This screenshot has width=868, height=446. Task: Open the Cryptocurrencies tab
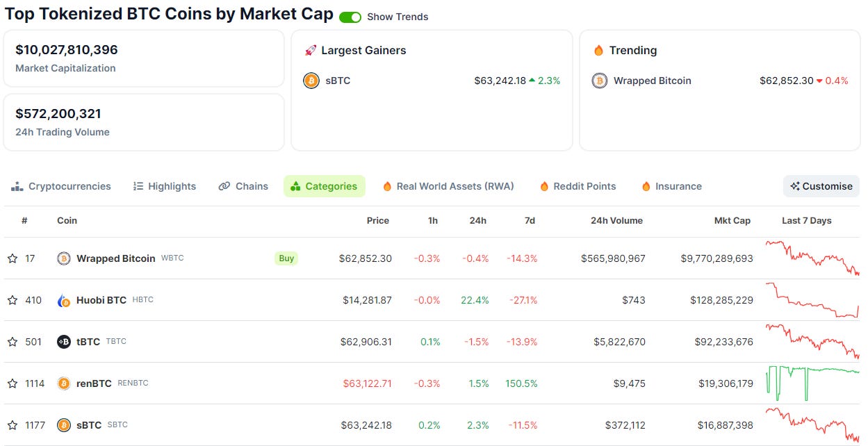coord(61,186)
